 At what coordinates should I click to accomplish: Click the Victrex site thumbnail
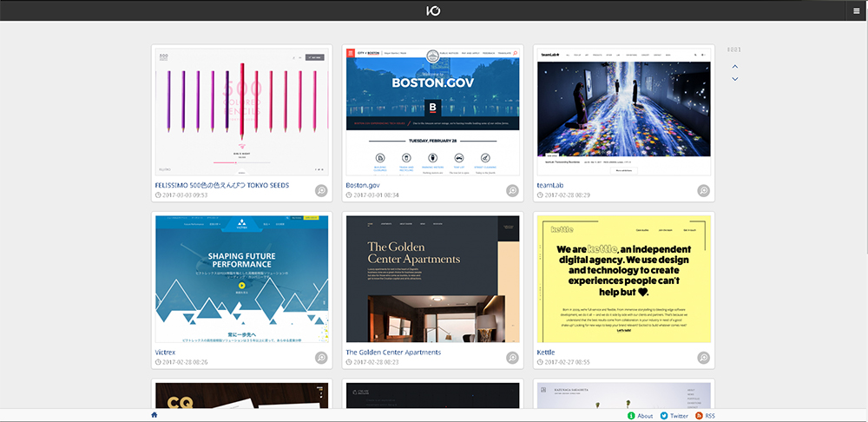click(241, 280)
